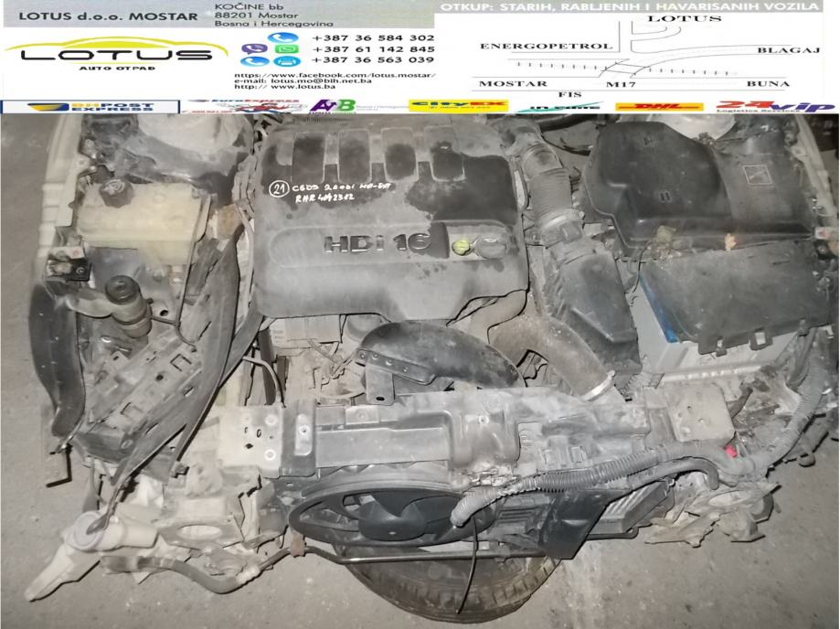Click the 'LOTUS' label atop the map

click(x=684, y=19)
